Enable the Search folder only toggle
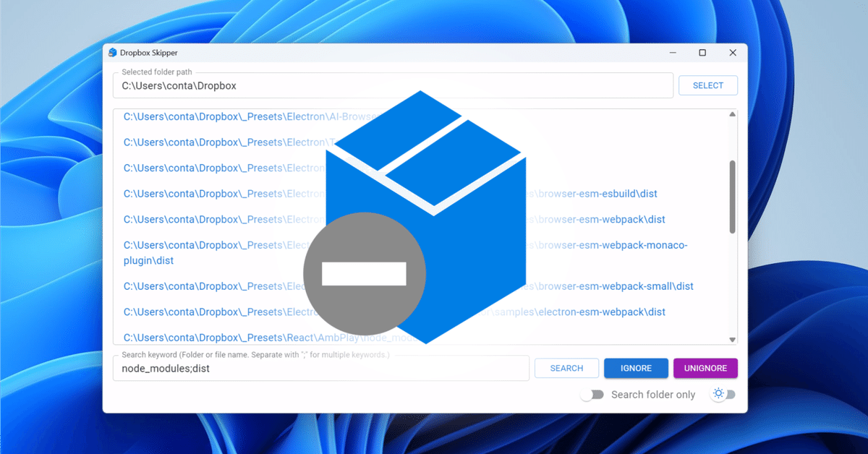This screenshot has height=454, width=868. [593, 394]
